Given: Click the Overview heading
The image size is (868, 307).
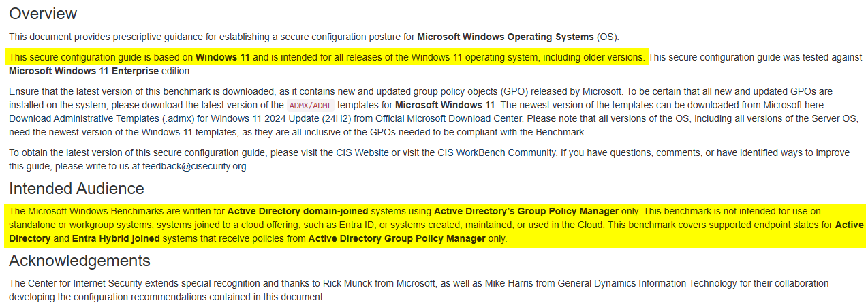Looking at the screenshot, I should pos(43,14).
